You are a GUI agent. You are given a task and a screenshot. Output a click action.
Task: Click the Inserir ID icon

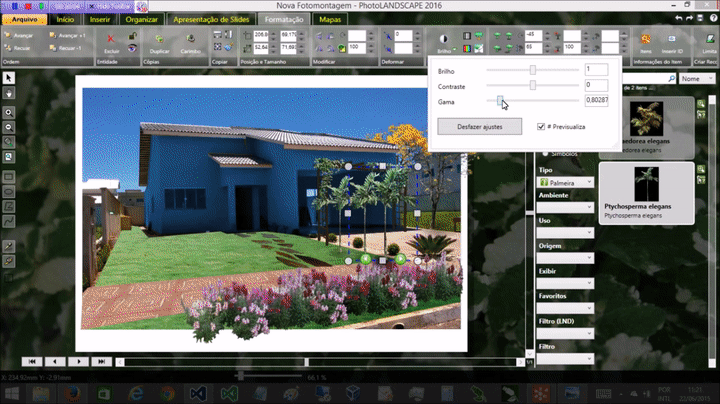(670, 39)
